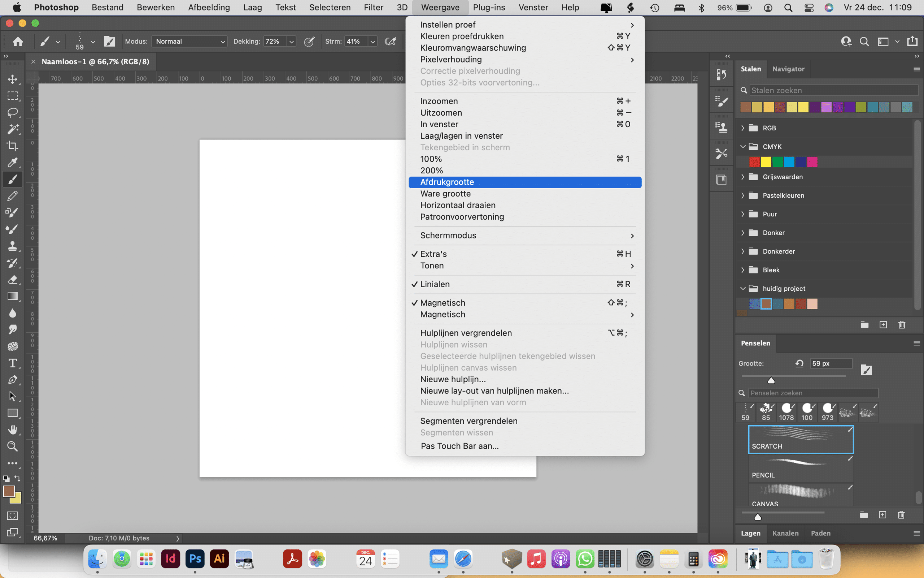Screen dimensions: 924x578
Task: Click the Penselen zoeken search field
Action: coord(813,393)
